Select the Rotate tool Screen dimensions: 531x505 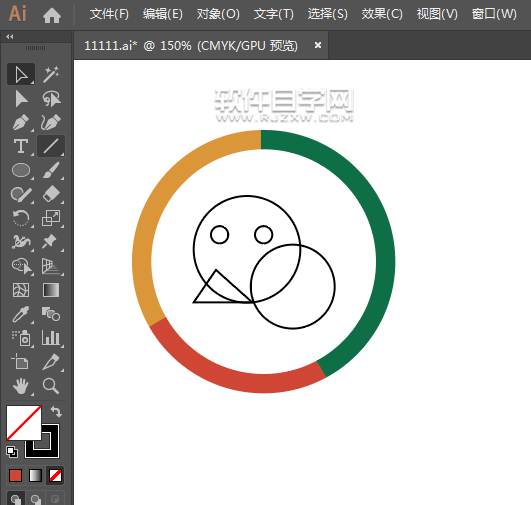tap(21, 218)
